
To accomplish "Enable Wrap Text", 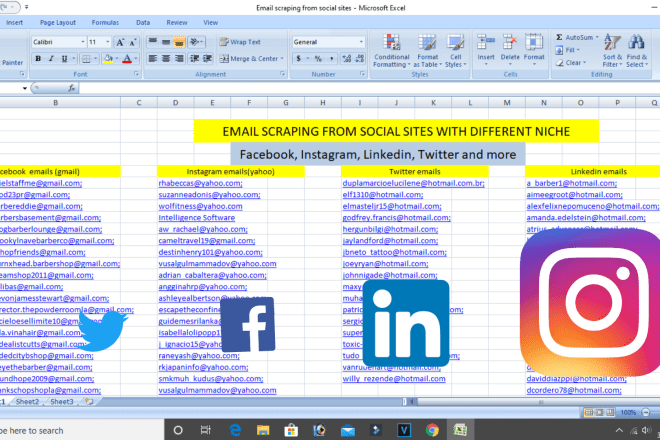I will (x=240, y=42).
